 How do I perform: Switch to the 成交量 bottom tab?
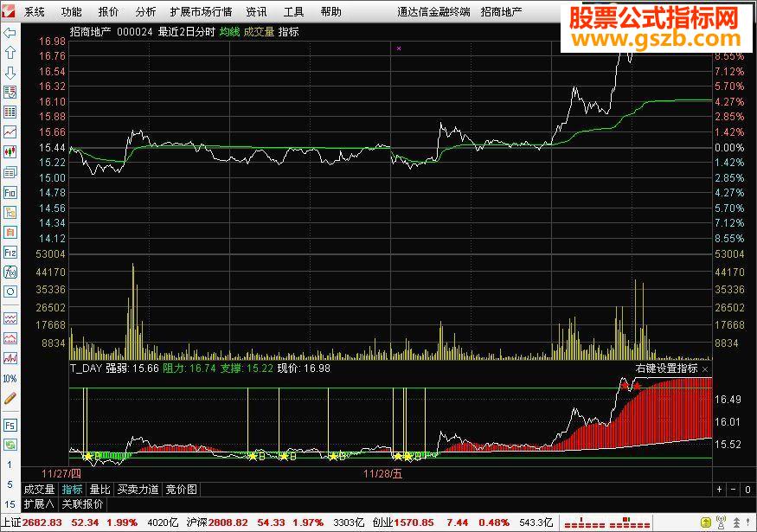(39, 490)
